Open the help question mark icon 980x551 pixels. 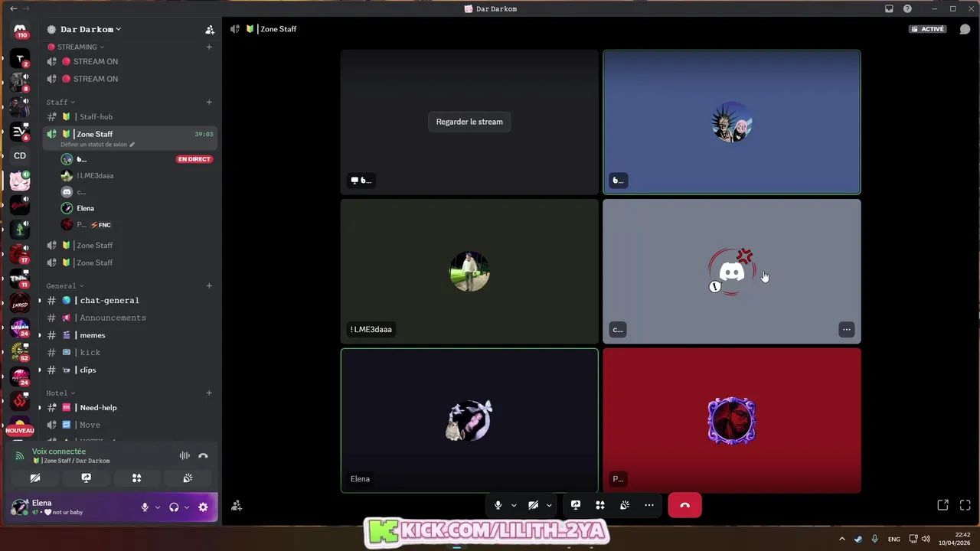click(907, 8)
